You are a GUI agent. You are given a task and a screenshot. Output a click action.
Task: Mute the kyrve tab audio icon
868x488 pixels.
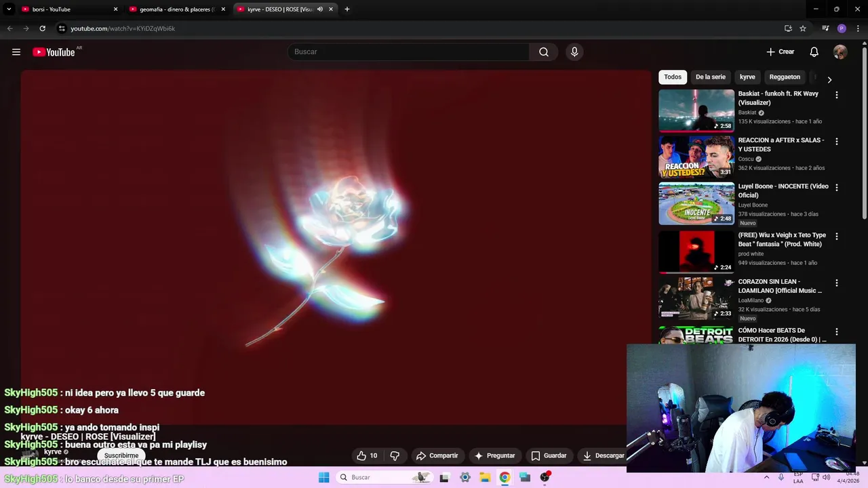[x=320, y=9]
